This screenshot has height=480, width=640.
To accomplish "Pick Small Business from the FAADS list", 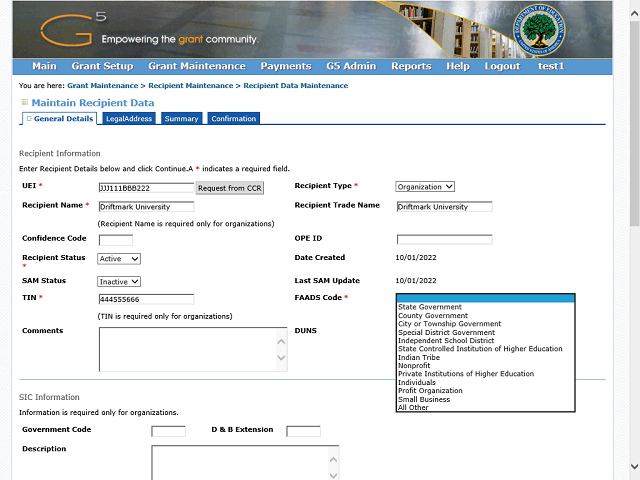I will click(x=426, y=399).
